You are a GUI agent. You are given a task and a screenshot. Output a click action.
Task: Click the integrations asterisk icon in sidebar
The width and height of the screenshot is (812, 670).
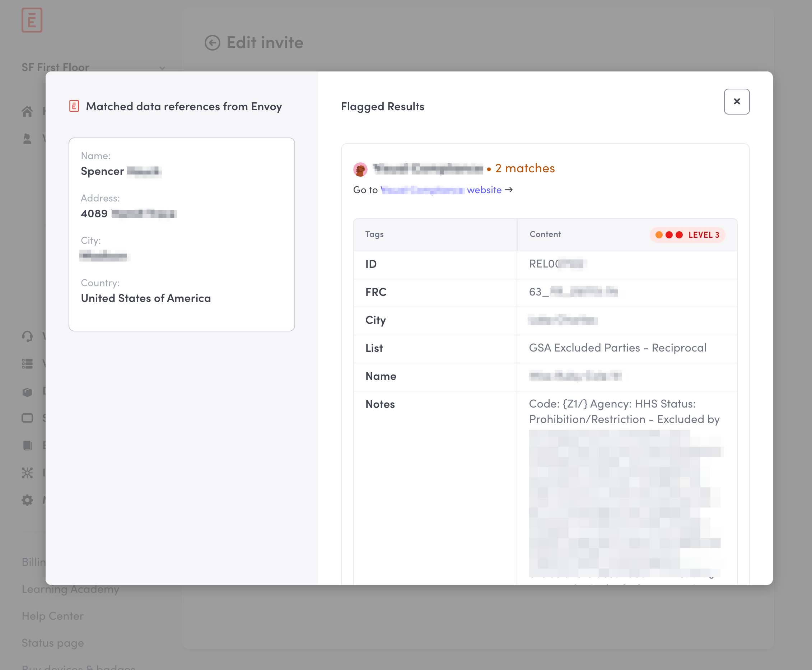[x=27, y=473]
